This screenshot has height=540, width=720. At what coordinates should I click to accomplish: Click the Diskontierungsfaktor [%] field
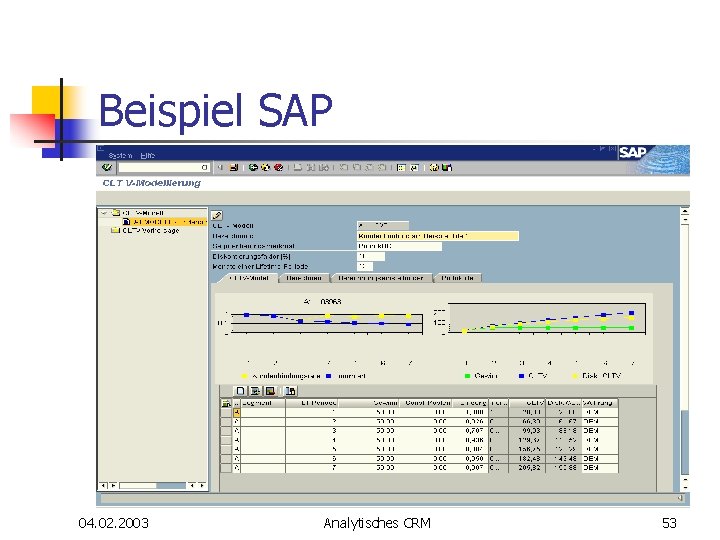click(x=371, y=256)
